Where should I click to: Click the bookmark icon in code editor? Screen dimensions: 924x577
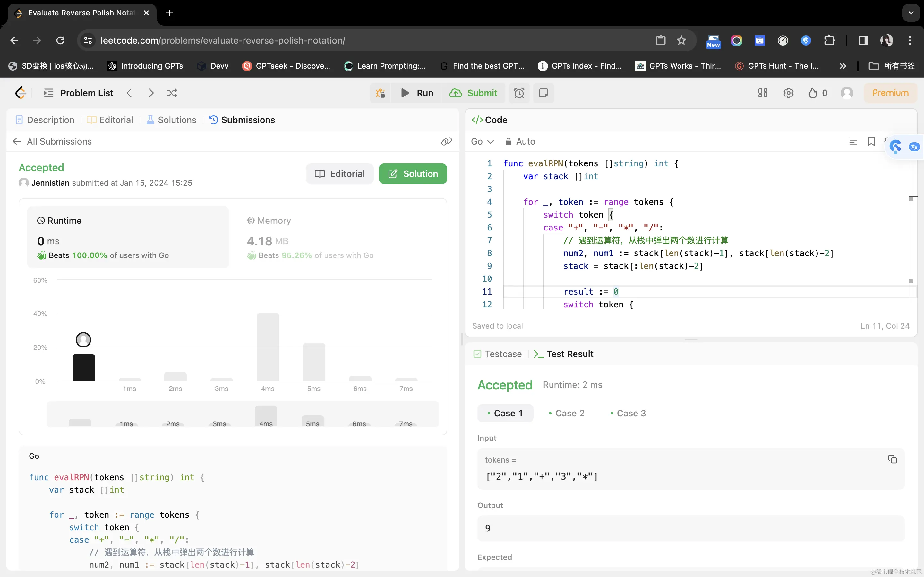[x=871, y=142]
